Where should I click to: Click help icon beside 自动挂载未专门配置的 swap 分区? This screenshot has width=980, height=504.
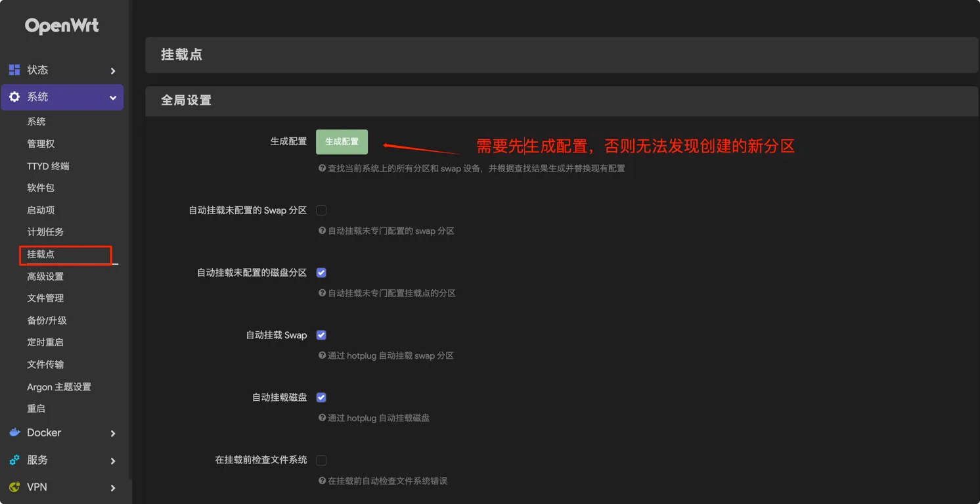[x=323, y=231]
